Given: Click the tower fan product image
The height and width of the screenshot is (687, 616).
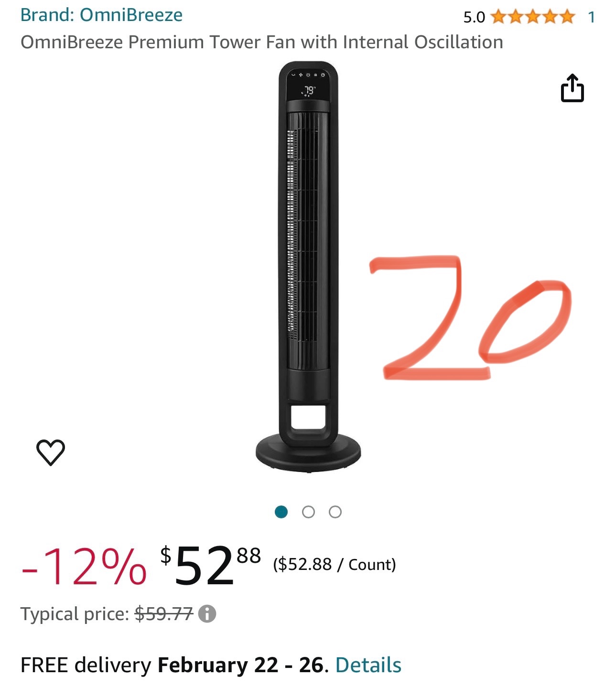Looking at the screenshot, I should click(308, 268).
